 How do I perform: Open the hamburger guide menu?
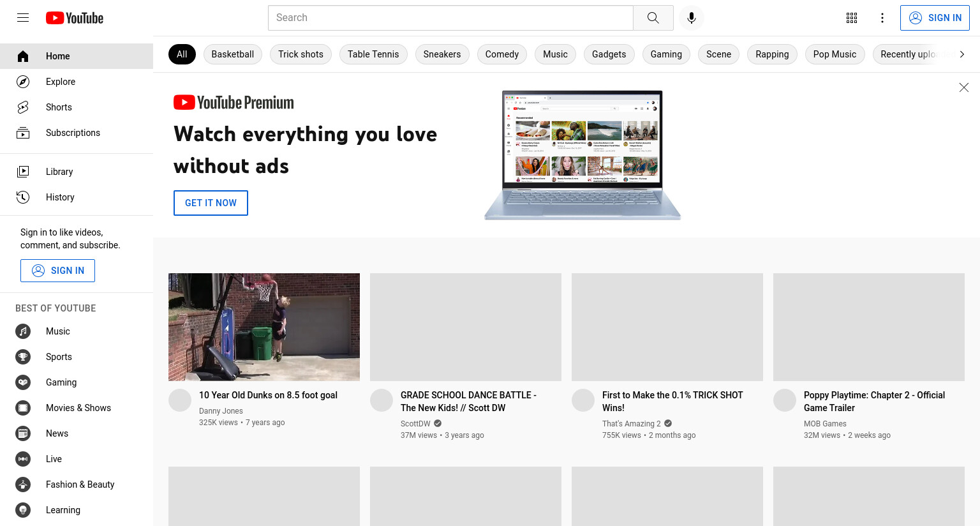click(23, 18)
